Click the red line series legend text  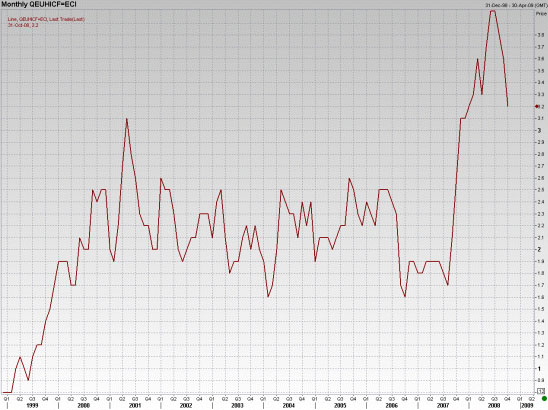(46, 19)
